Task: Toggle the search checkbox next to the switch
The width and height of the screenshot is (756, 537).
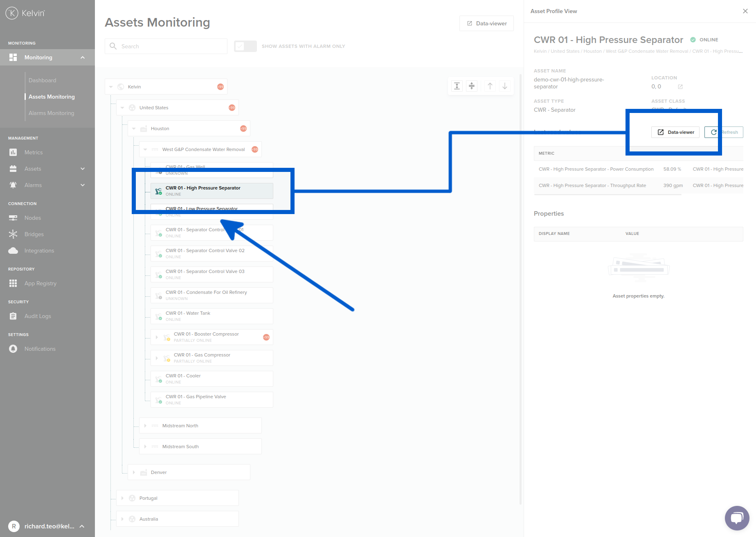Action: [x=240, y=46]
